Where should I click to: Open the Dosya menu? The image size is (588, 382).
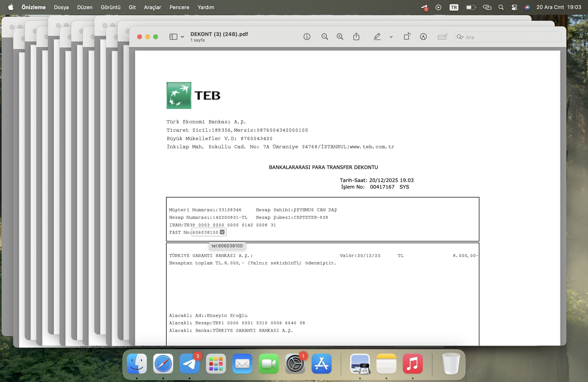tap(61, 7)
